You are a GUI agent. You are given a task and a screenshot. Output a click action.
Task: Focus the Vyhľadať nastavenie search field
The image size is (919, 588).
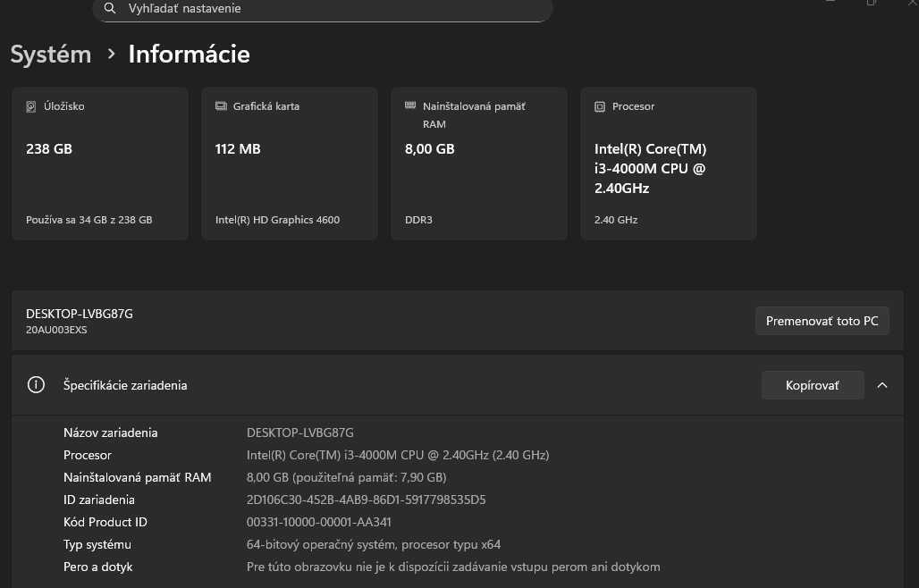coord(323,9)
